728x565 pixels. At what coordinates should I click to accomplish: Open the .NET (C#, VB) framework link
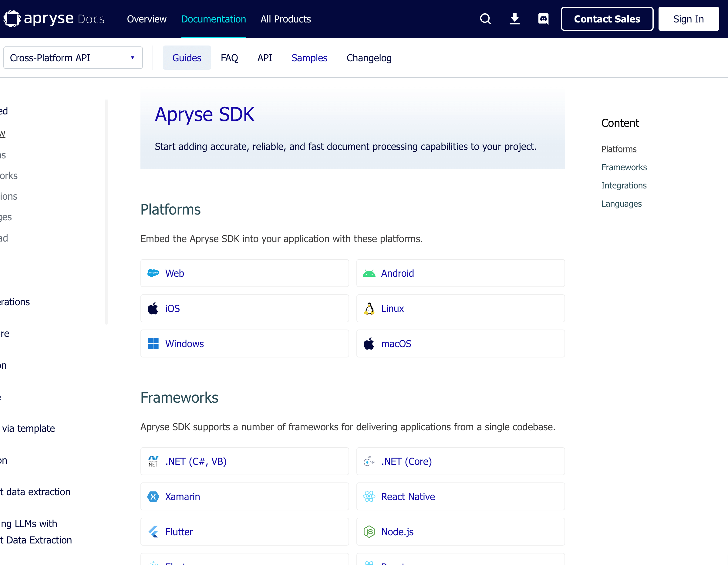pyautogui.click(x=245, y=461)
